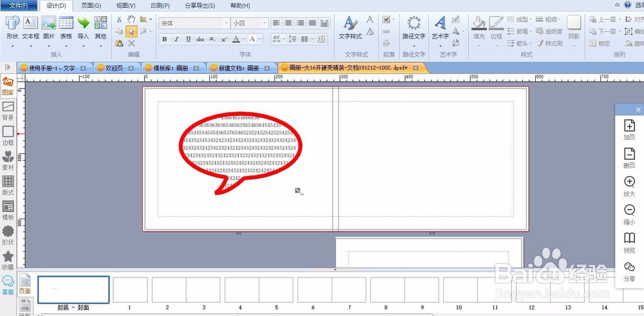Open the 模板 template sidebar panel
The width and height of the screenshot is (644, 316).
[8, 211]
